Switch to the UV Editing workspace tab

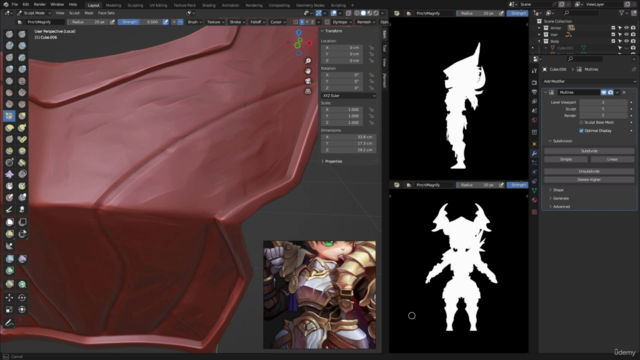[x=158, y=5]
